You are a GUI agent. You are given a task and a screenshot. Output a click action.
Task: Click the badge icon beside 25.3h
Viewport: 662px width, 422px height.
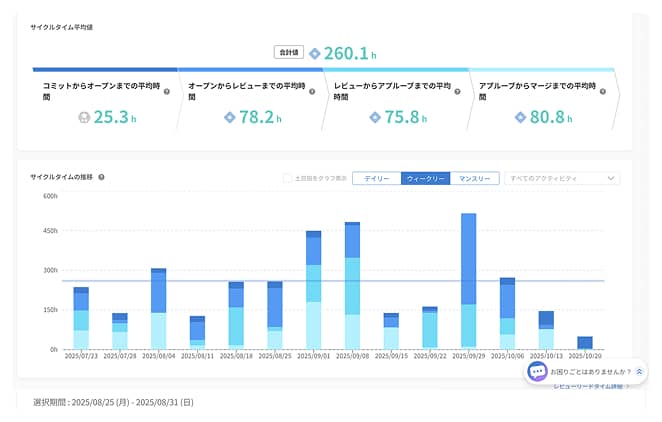[84, 117]
